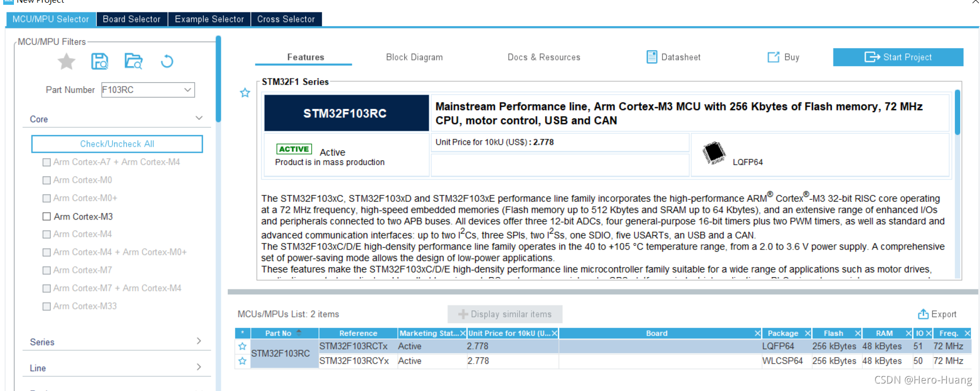Expand the Series filter section
The image size is (980, 391).
tap(199, 341)
